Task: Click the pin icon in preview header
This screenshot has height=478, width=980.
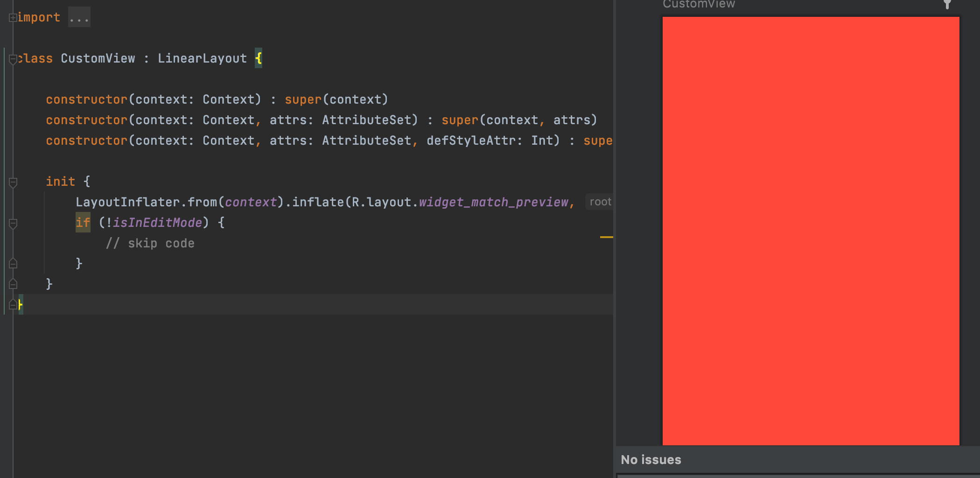Action: tap(947, 4)
